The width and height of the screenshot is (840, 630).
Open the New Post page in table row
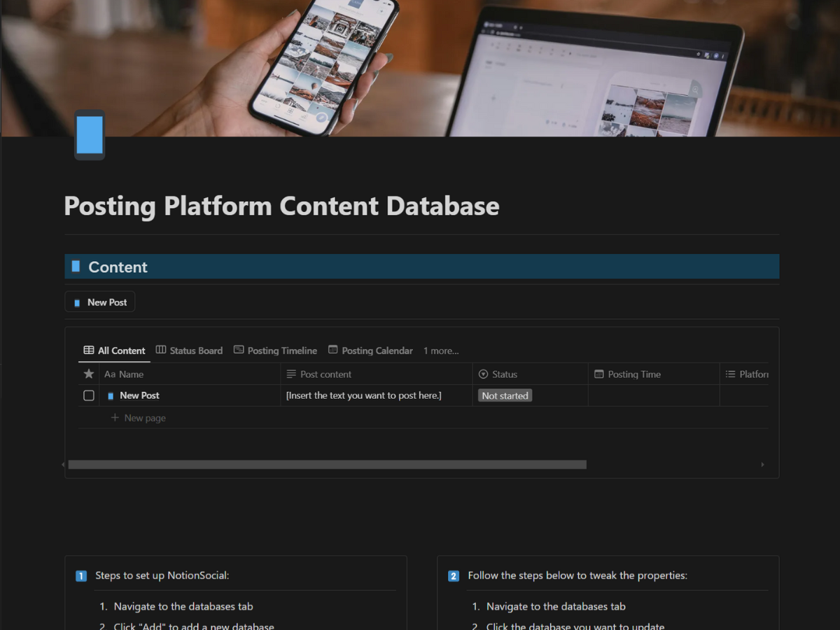[139, 395]
